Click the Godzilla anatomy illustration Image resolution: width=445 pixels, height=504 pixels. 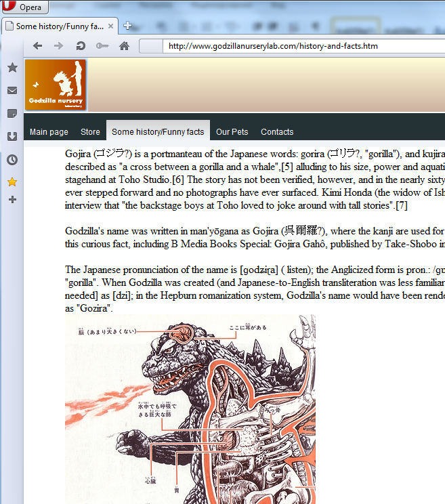(x=190, y=409)
